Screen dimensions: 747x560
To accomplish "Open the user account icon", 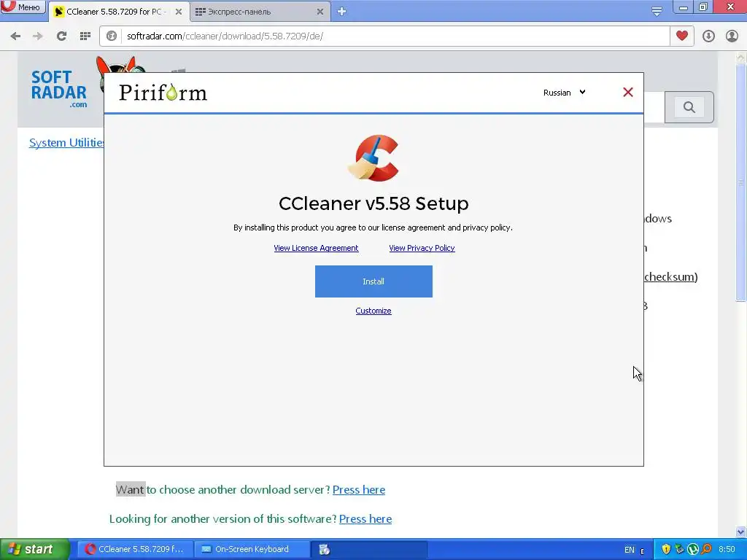I will [732, 36].
